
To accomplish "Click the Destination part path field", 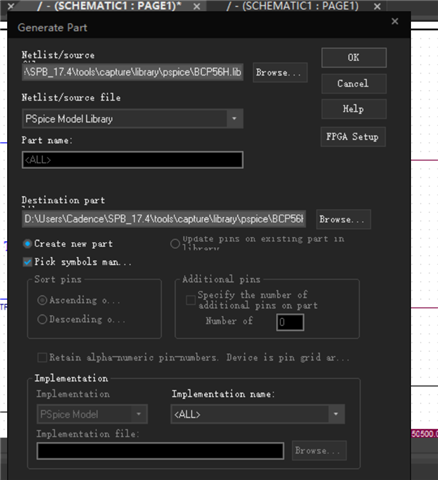I will point(164,219).
